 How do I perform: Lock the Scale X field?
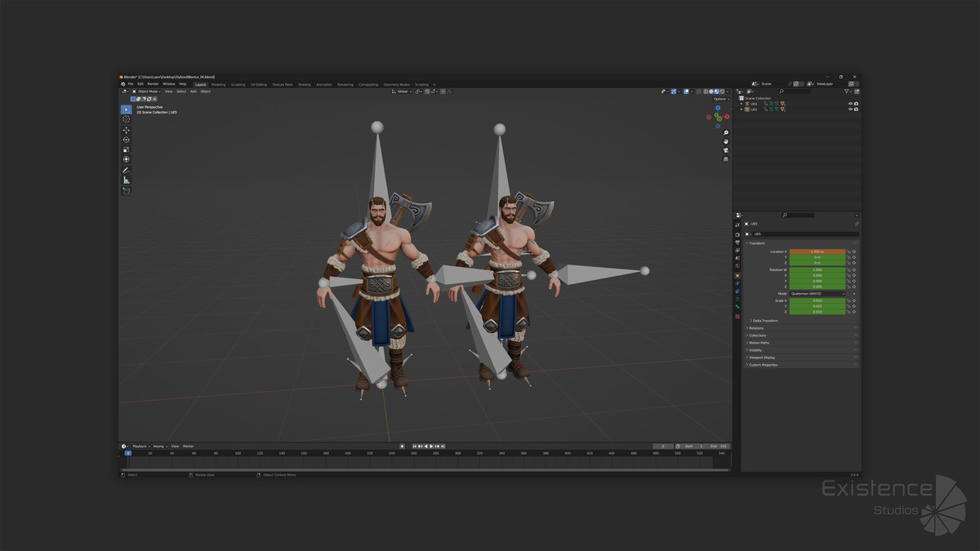tap(849, 300)
